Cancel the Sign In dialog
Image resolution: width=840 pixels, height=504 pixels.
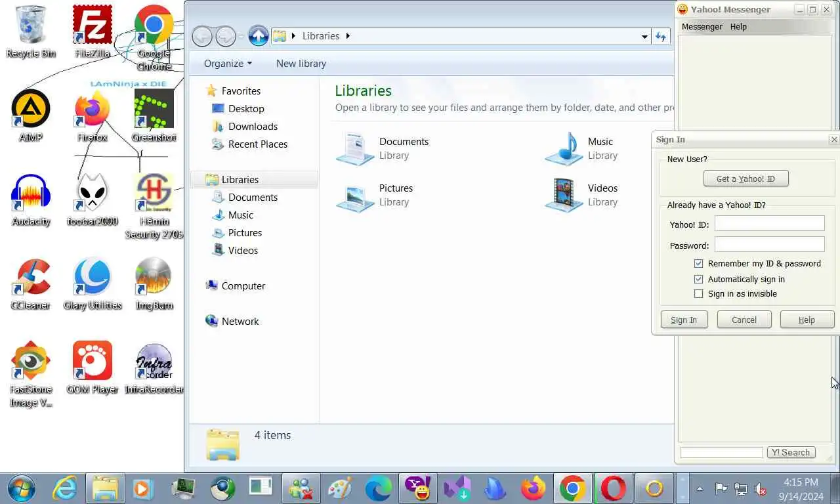pyautogui.click(x=744, y=320)
